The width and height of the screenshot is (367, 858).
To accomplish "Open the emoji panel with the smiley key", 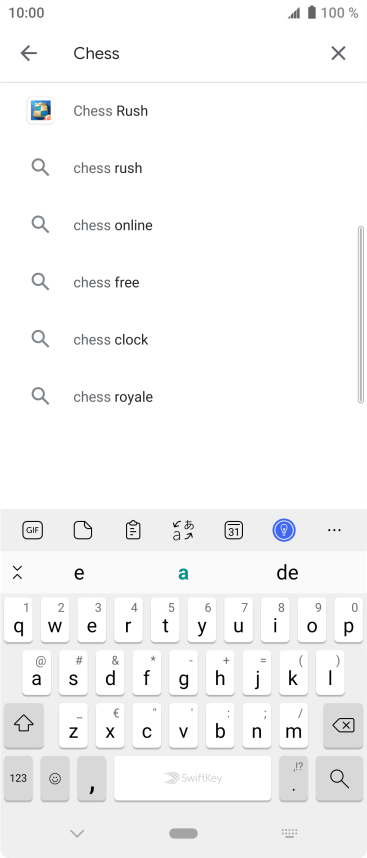I will pos(55,778).
